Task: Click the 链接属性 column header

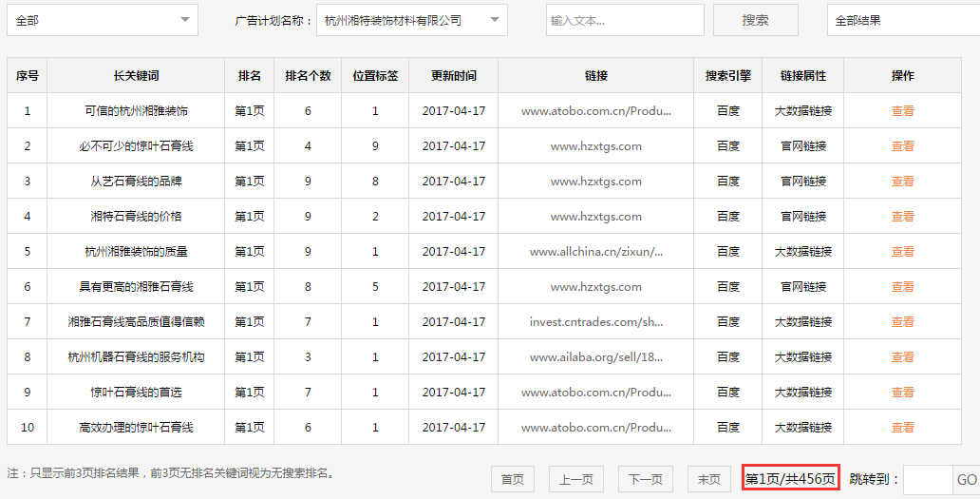Action: point(803,76)
